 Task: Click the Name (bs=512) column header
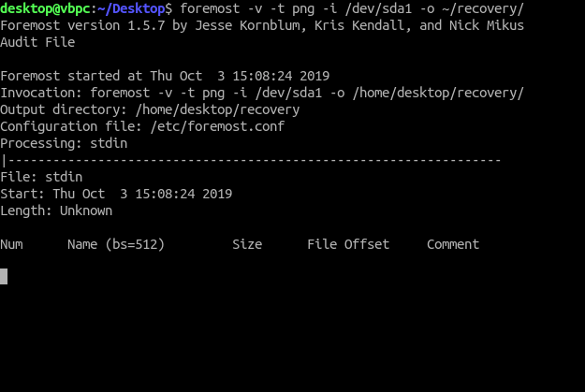coord(116,244)
